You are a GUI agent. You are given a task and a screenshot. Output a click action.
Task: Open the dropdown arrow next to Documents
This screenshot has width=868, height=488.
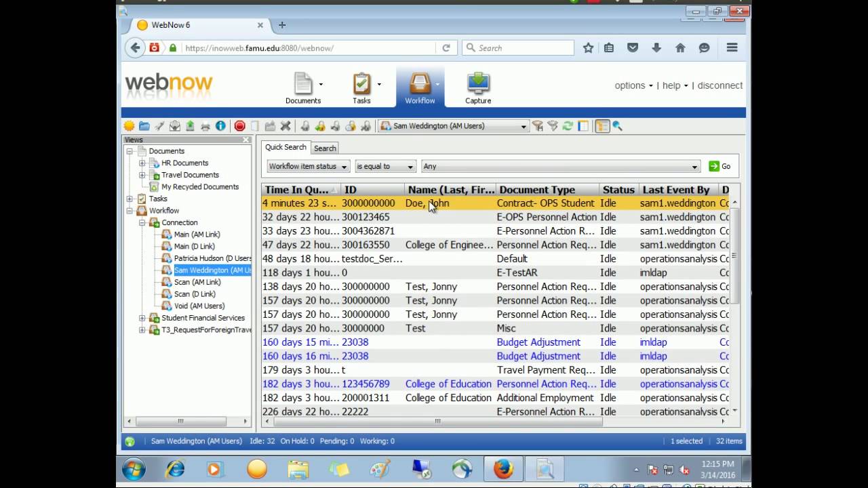(x=321, y=84)
